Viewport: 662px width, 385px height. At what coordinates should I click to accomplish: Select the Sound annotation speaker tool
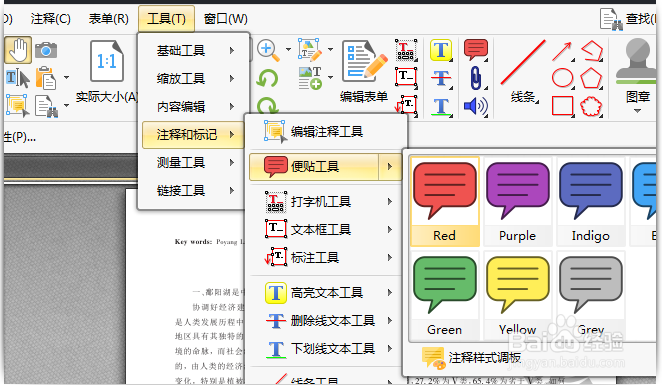[476, 106]
